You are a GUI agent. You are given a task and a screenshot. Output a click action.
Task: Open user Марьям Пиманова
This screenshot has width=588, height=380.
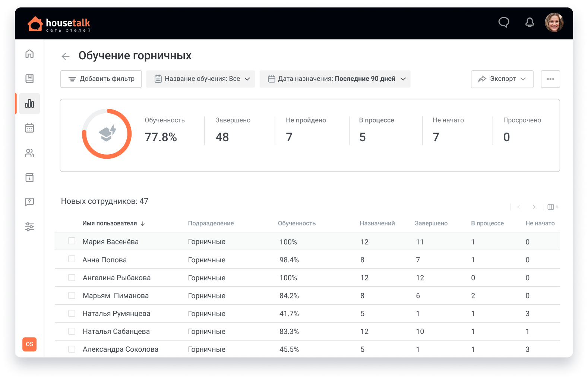116,295
